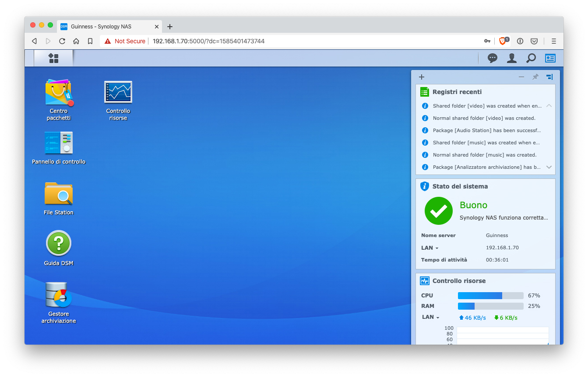The image size is (588, 377).
Task: Click the "Not Secure" warning indicator
Action: pos(125,41)
